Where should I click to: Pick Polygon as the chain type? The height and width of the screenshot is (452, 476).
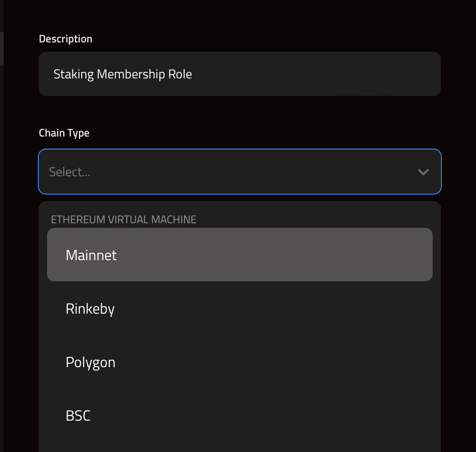[x=90, y=362]
